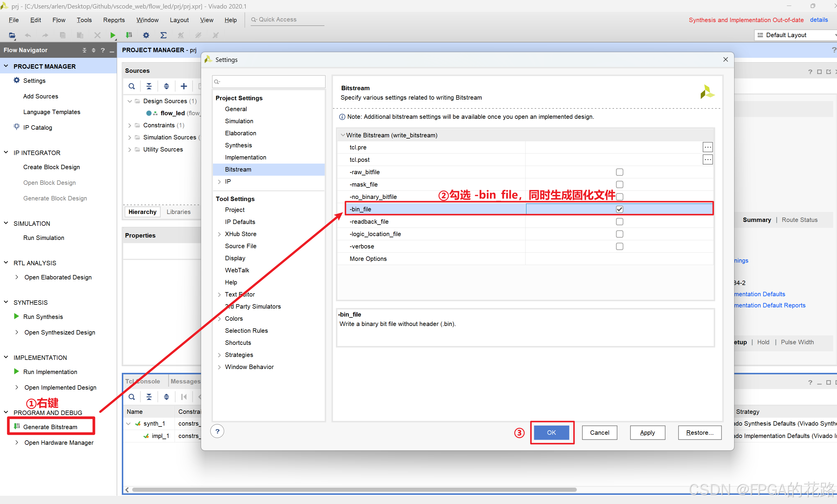837x504 pixels.
Task: Click the Run Synthesis green arrow
Action: pos(16,316)
